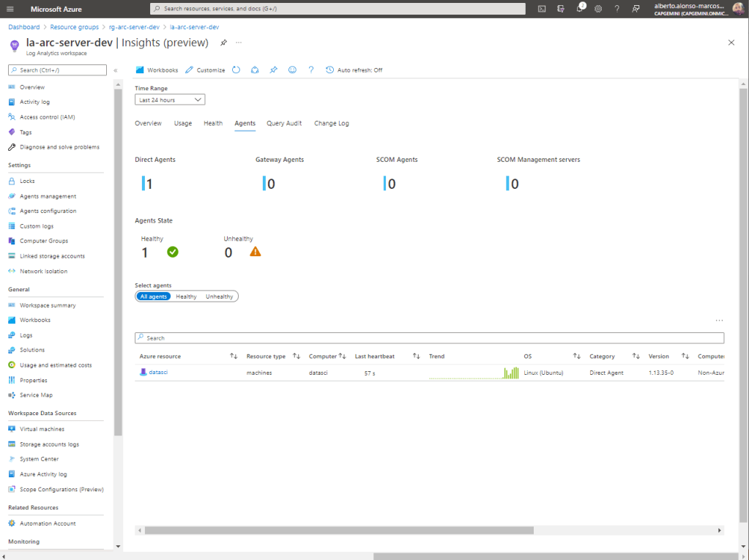Open the notifications bell icon
Image resolution: width=749 pixels, height=560 pixels.
click(x=579, y=9)
